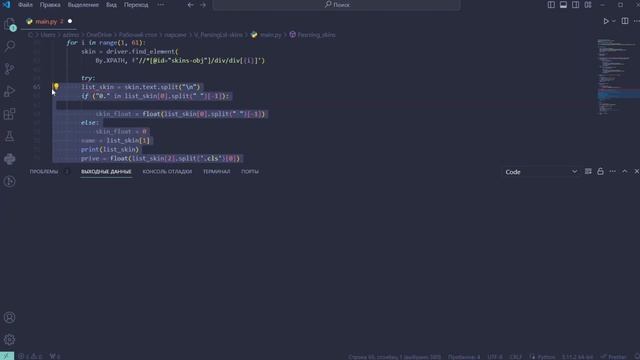Open panel more actions ellipsis
640x360 pixels.
pos(613,171)
